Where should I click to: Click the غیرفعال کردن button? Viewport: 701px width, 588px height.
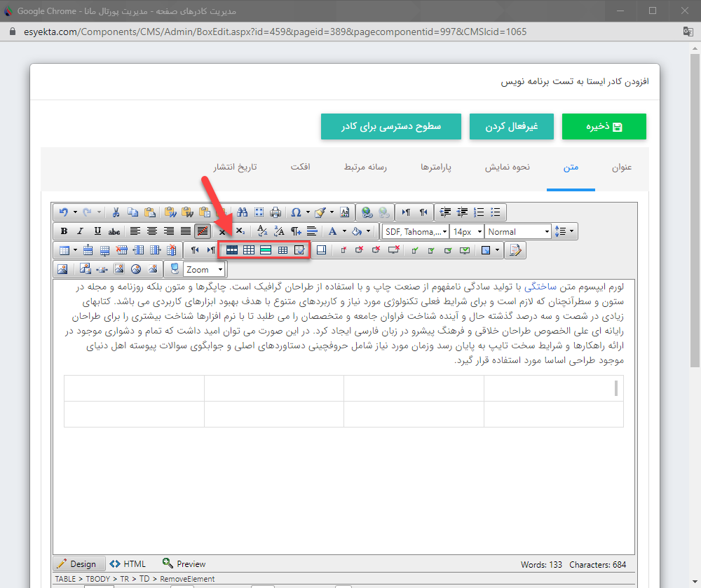tap(511, 126)
